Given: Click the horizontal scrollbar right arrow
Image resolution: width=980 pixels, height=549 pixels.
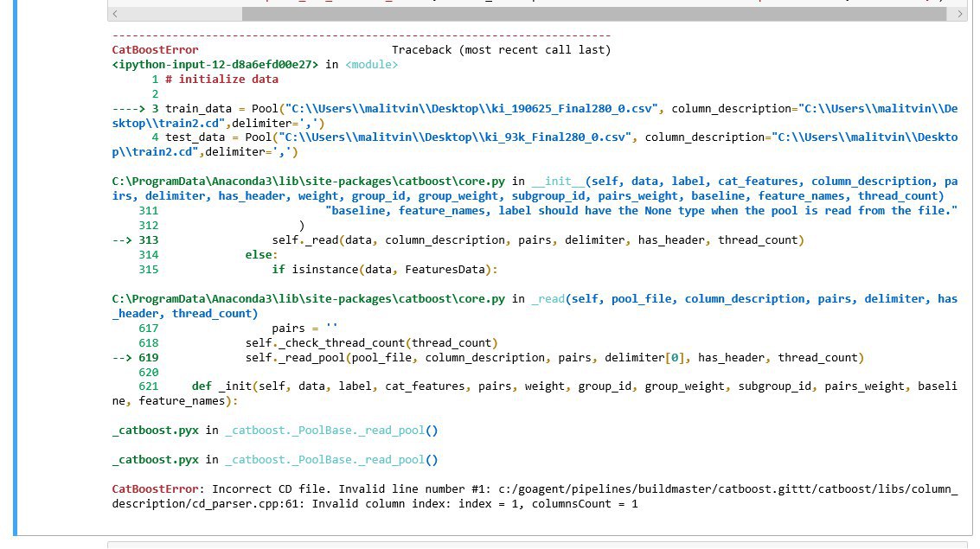Looking at the screenshot, I should [959, 14].
